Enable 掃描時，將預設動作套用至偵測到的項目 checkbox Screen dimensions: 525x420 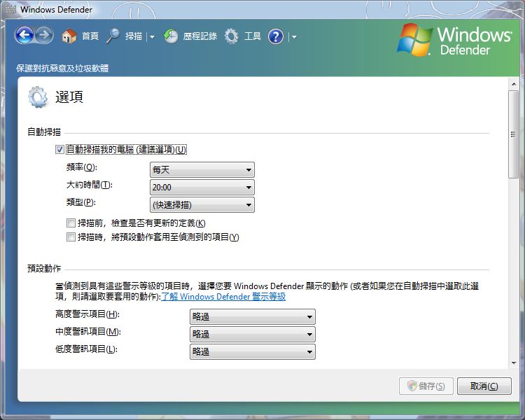(71, 237)
